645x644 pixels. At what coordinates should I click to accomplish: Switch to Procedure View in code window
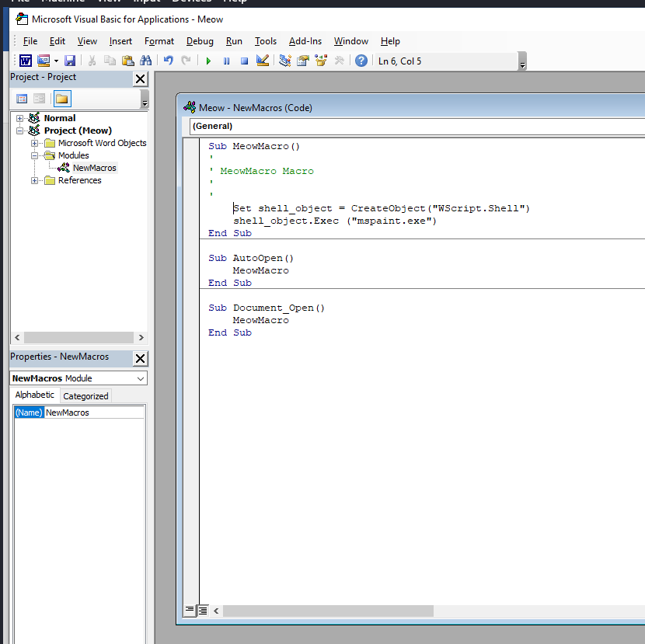tap(190, 611)
